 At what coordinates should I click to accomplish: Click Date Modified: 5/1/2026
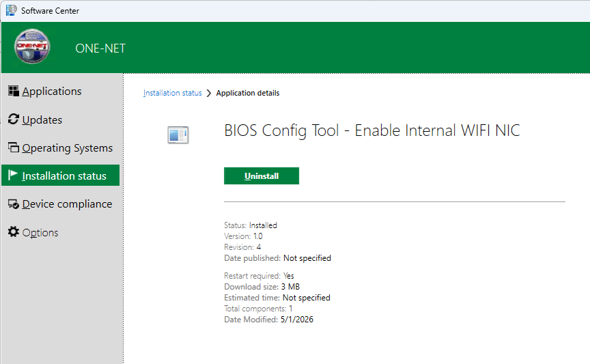click(268, 319)
